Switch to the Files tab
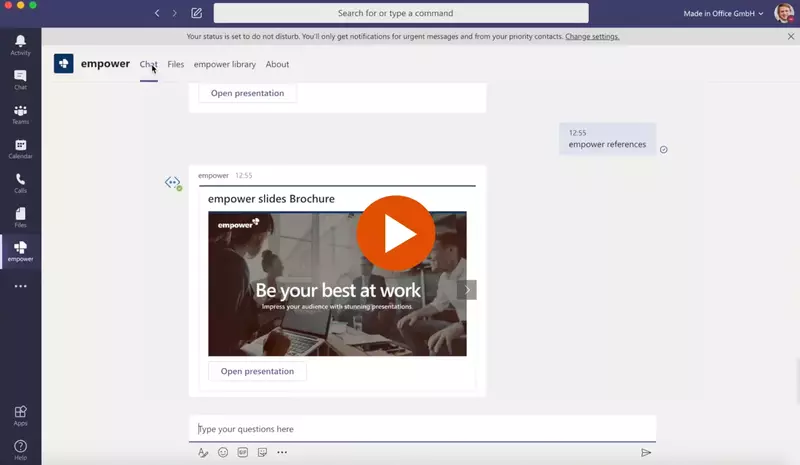The image size is (800, 465). coord(176,64)
